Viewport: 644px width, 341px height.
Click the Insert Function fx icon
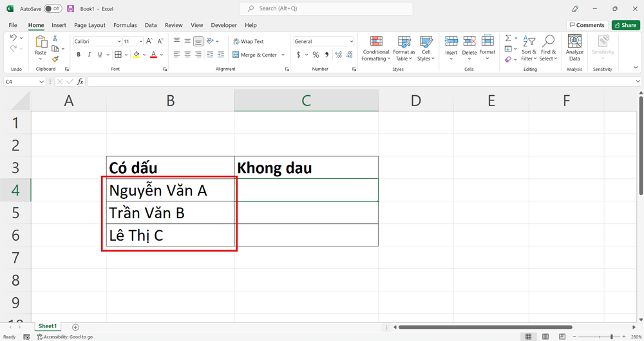tap(80, 82)
